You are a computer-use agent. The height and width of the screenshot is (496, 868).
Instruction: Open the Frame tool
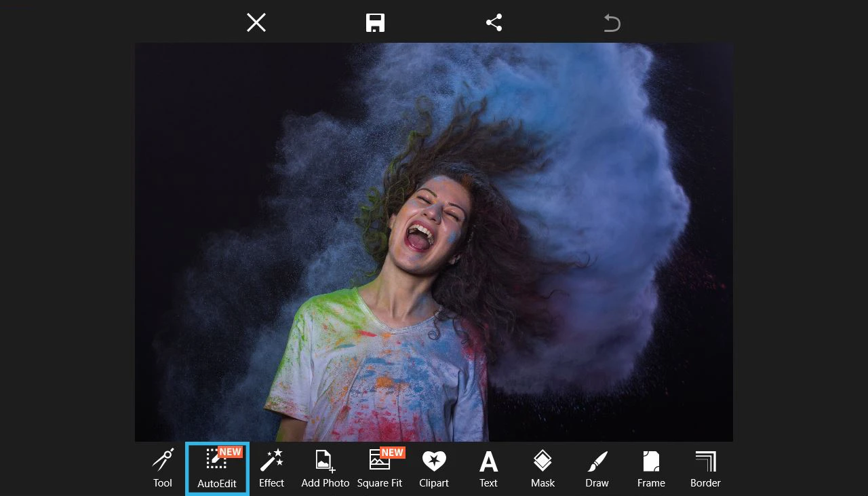click(x=650, y=459)
